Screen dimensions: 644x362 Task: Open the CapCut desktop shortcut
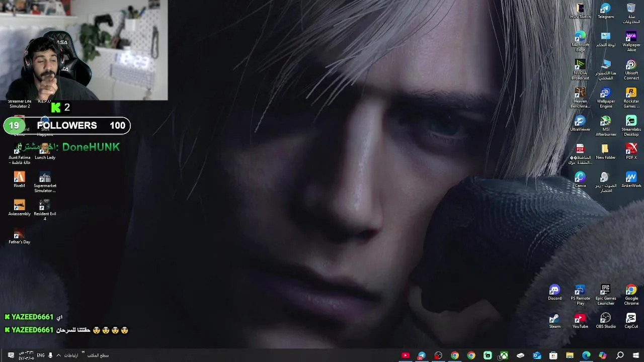pyautogui.click(x=631, y=321)
